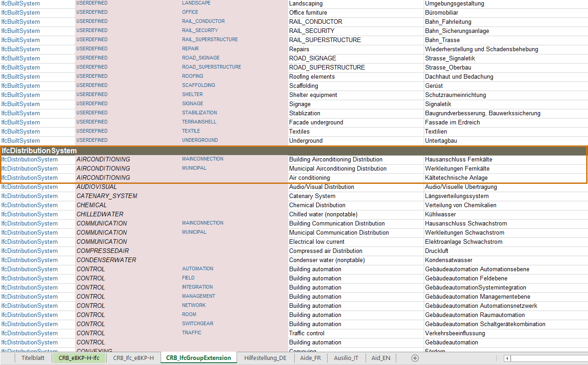The width and height of the screenshot is (588, 365).
Task: Select the Facade underground cell
Action: (356, 122)
